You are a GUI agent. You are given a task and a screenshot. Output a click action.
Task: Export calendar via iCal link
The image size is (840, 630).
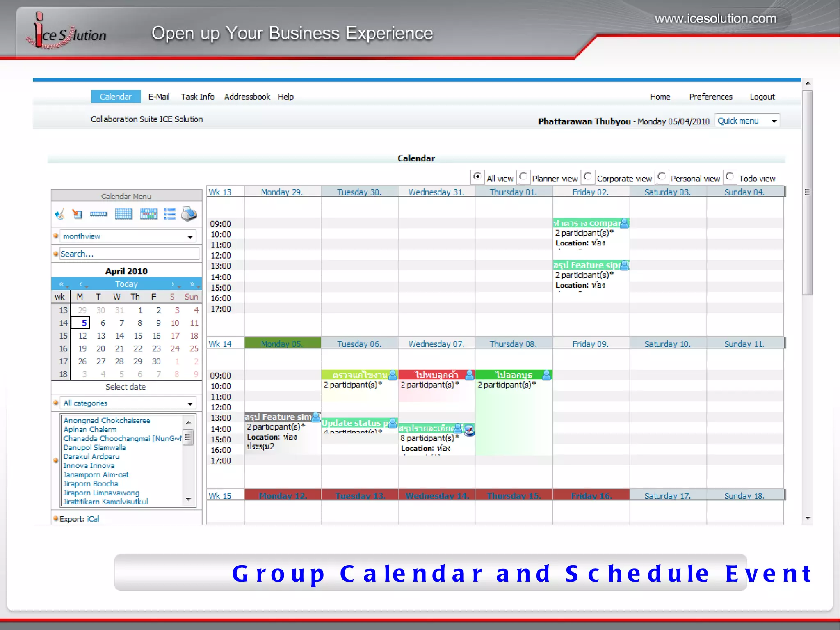coord(93,519)
